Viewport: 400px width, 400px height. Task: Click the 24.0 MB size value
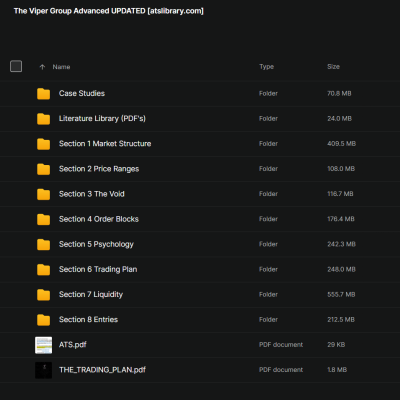[339, 119]
